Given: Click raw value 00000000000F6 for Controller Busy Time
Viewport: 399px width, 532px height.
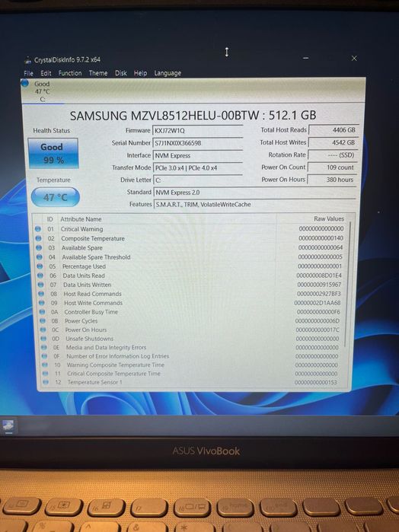Looking at the screenshot, I should click(x=318, y=312).
